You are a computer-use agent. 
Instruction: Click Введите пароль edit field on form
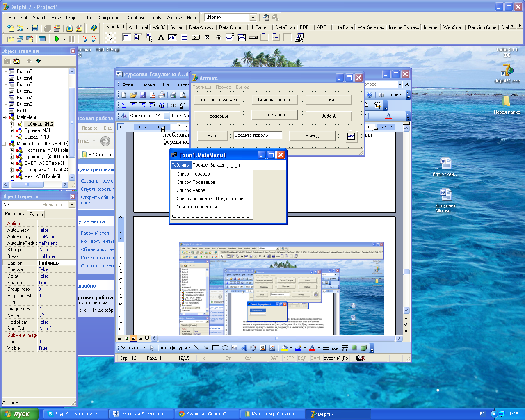click(x=258, y=135)
